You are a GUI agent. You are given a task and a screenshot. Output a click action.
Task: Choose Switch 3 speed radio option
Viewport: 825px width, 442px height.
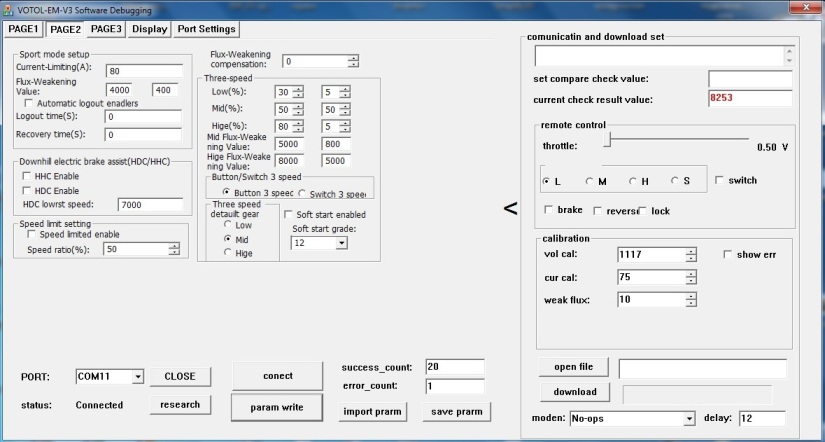[302, 193]
